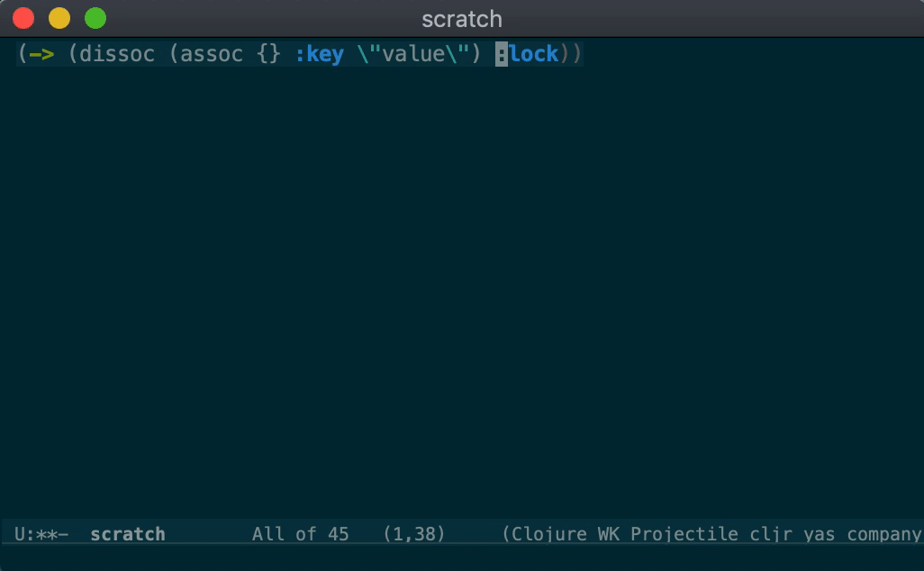Click the cljr minor mode indicator

tap(769, 534)
